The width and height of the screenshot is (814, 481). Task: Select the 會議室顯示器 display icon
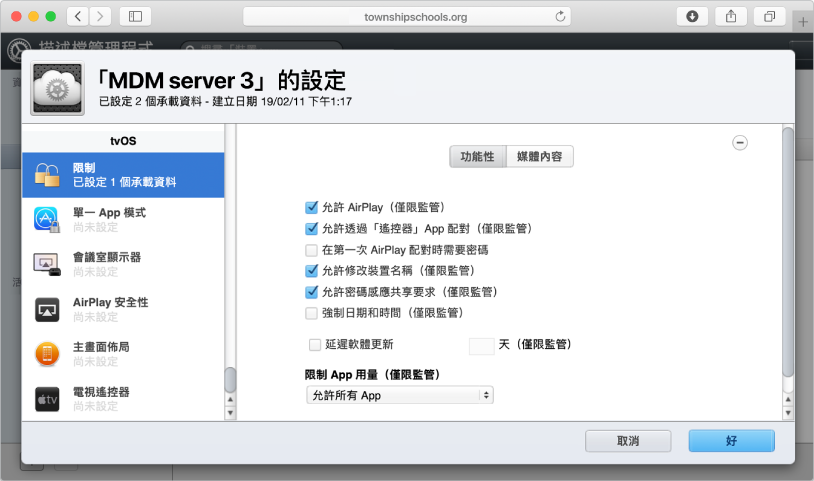pos(47,264)
